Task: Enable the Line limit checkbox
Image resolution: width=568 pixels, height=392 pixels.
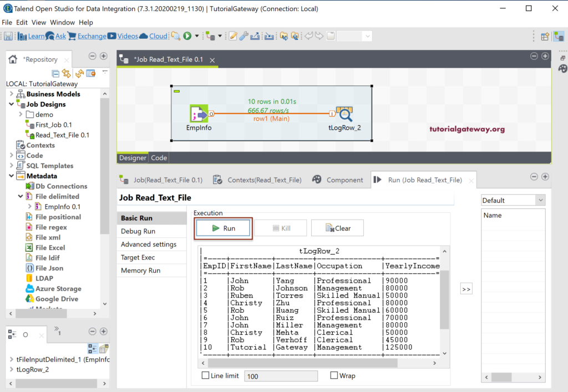Action: 205,375
